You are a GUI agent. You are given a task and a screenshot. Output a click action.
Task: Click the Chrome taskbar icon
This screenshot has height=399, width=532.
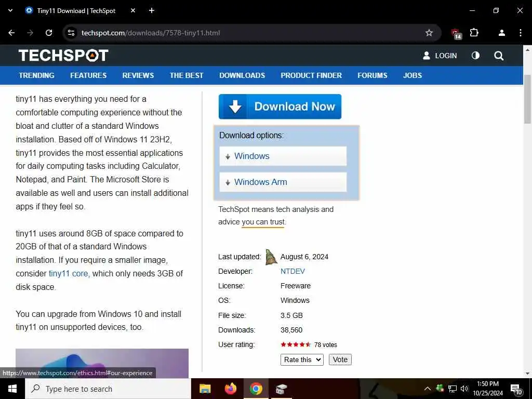coord(256,389)
